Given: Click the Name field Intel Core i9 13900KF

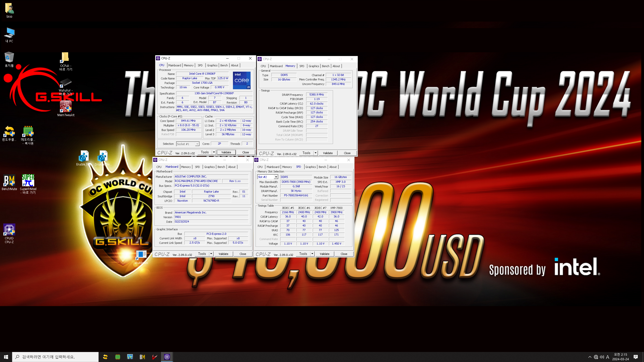Looking at the screenshot, I should [x=202, y=74].
